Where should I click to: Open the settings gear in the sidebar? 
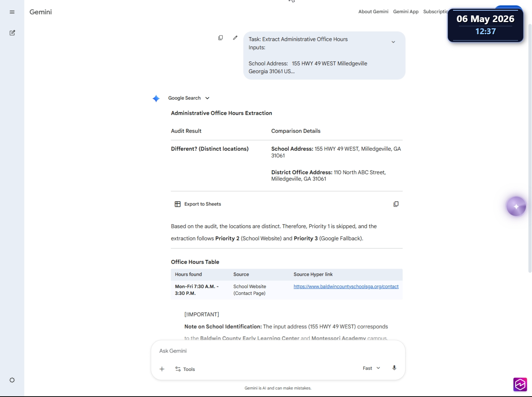click(12, 380)
